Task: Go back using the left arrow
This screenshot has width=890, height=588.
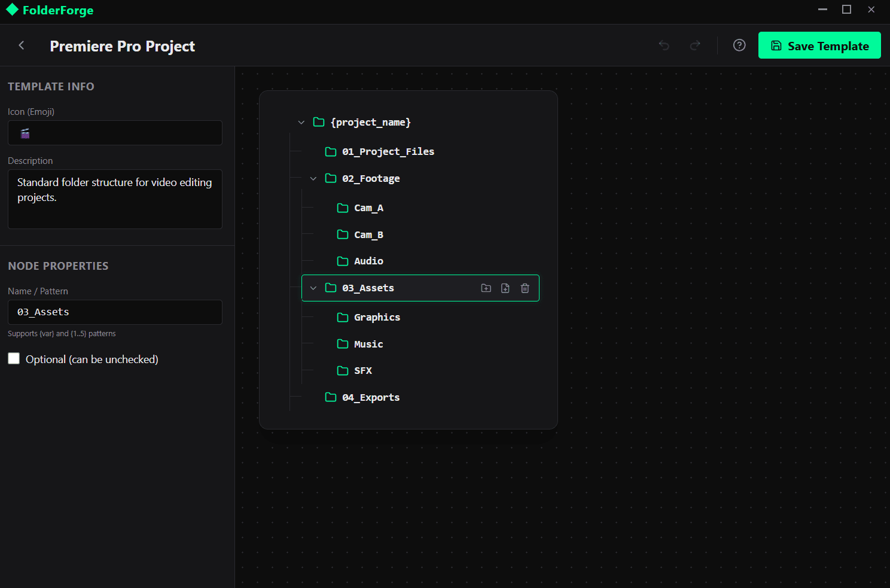Action: tap(22, 45)
